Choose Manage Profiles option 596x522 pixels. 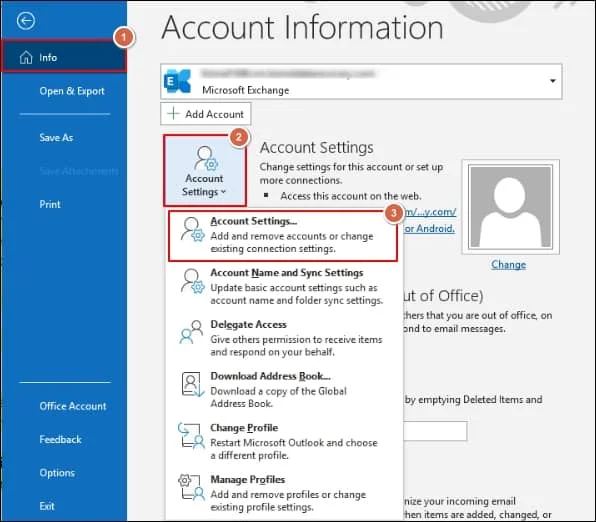[x=283, y=493]
